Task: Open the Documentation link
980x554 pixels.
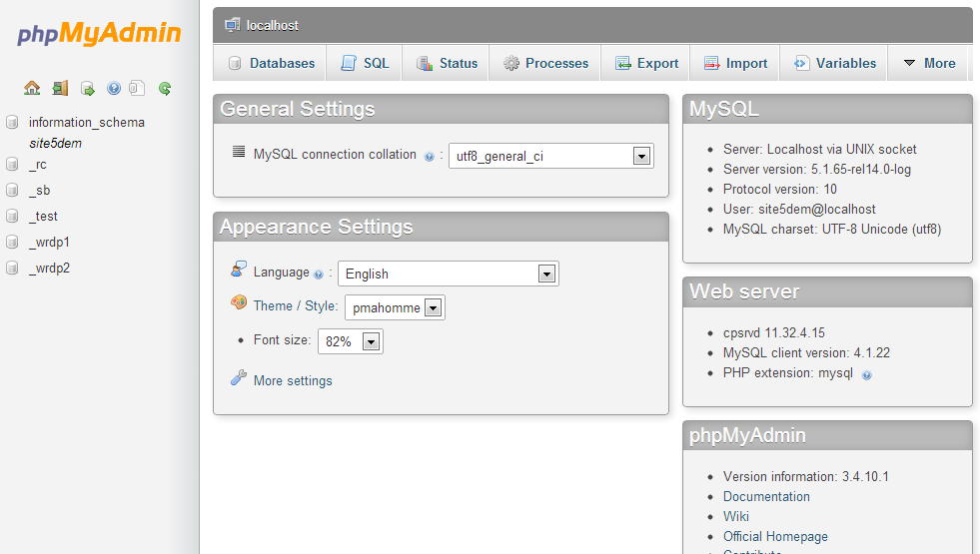Action: click(766, 496)
